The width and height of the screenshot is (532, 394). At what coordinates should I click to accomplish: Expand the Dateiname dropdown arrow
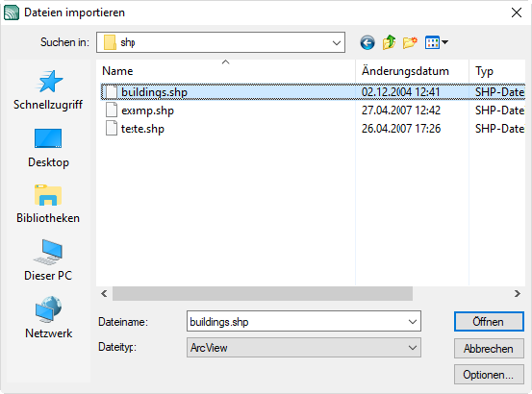pyautogui.click(x=413, y=322)
